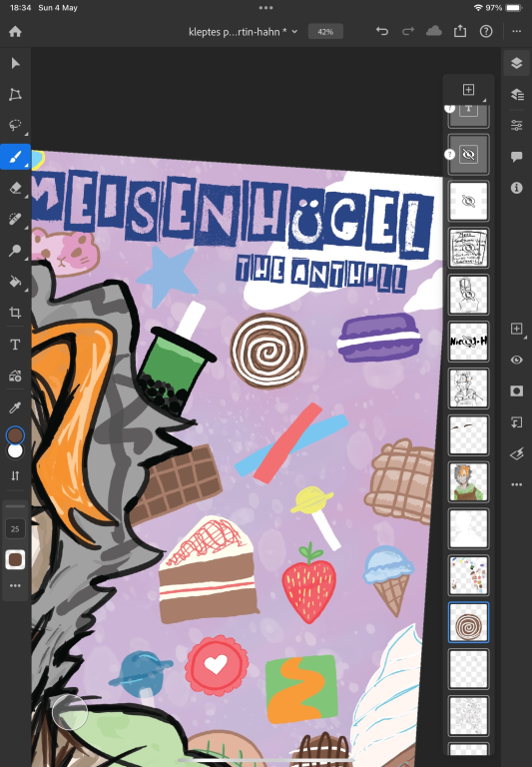
Task: Apply clipping mask to the layer
Action: (x=517, y=422)
